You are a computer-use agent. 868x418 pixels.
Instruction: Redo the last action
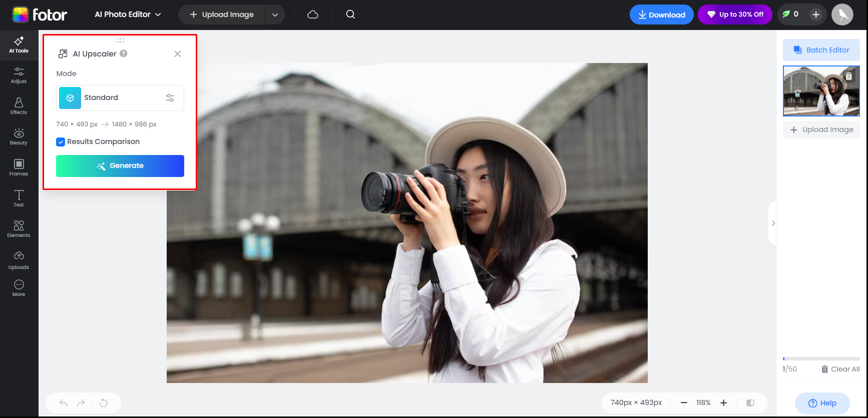click(x=81, y=403)
